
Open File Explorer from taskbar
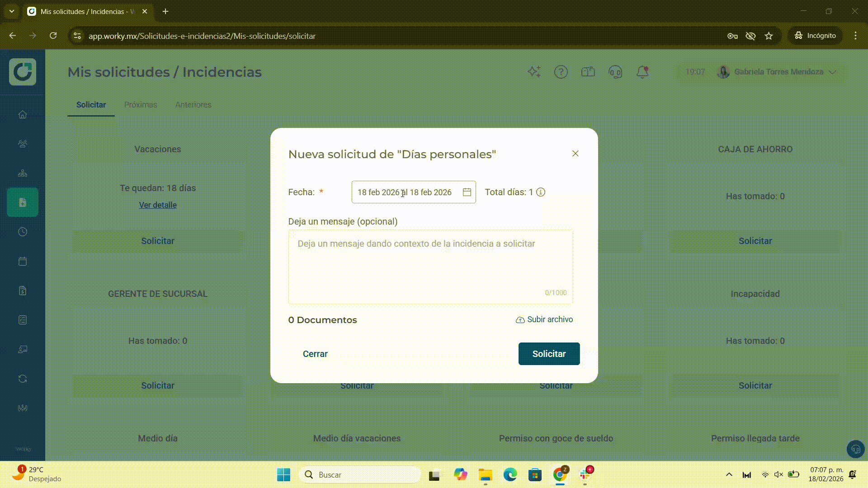coord(485,475)
